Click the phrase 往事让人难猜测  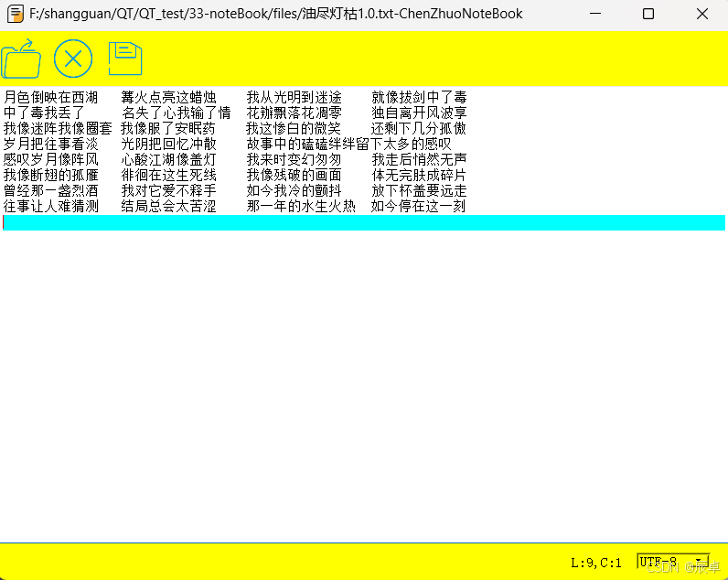(x=50, y=206)
